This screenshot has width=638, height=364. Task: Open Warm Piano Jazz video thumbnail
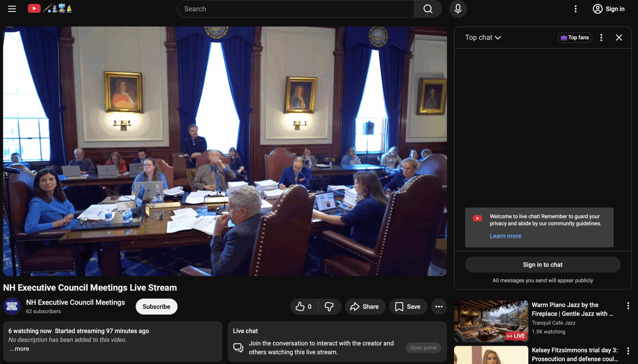point(491,321)
